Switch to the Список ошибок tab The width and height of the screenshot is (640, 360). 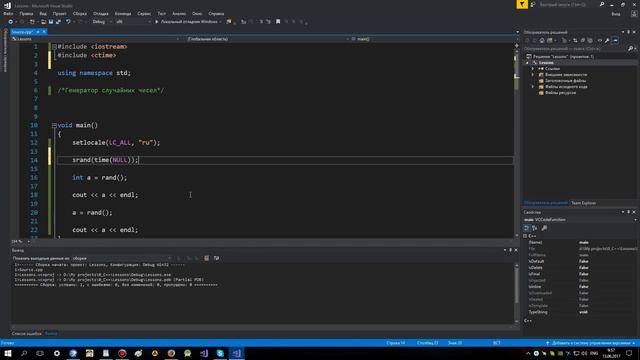(x=27, y=333)
